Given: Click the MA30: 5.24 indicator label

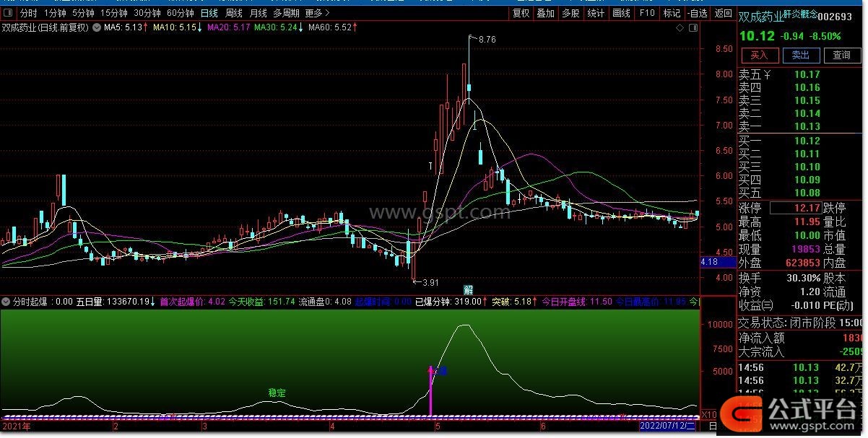Looking at the screenshot, I should [275, 27].
